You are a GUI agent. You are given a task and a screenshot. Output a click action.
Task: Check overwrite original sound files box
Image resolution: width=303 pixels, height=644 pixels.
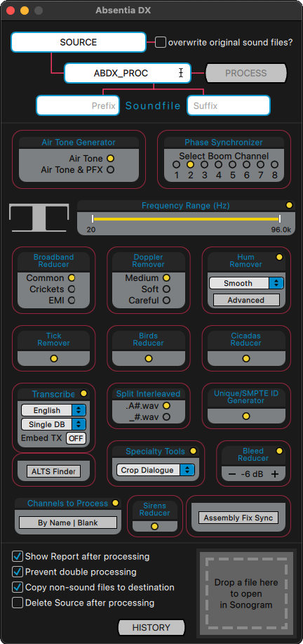click(161, 42)
